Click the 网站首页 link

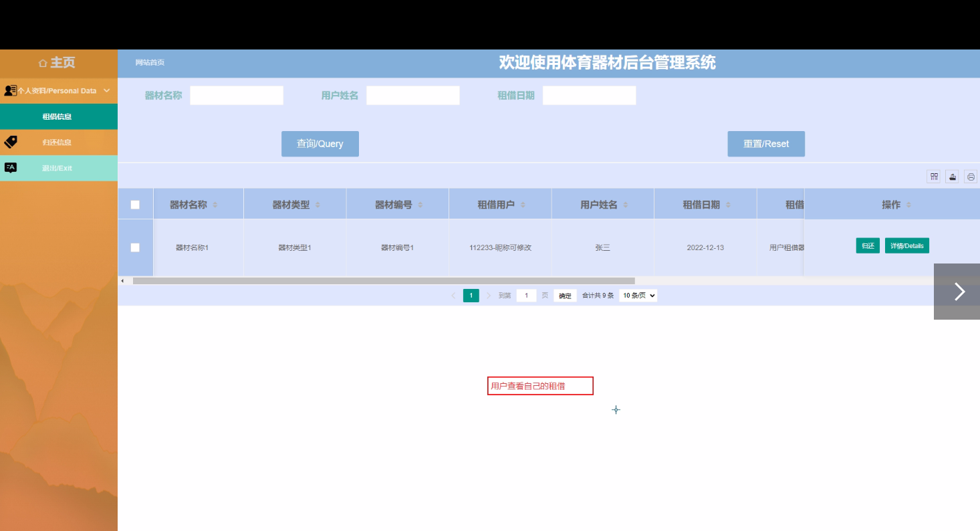(150, 62)
